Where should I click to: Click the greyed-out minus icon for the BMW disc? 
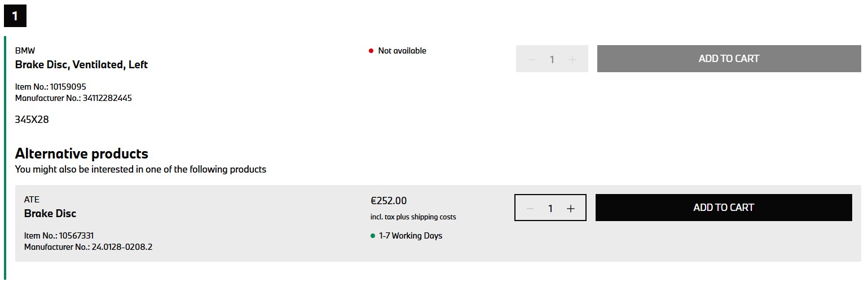click(x=531, y=59)
